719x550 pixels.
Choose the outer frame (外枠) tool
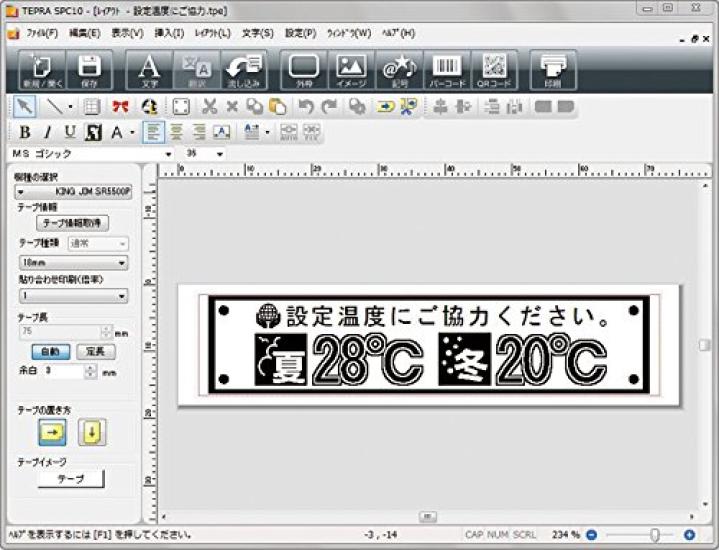(304, 70)
